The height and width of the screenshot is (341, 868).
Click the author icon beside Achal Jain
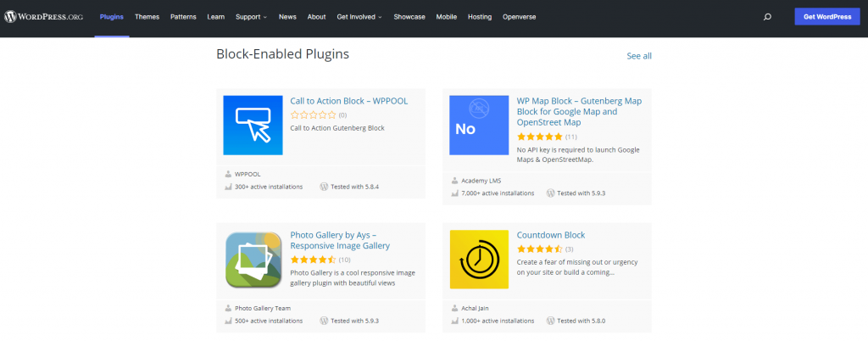(454, 308)
